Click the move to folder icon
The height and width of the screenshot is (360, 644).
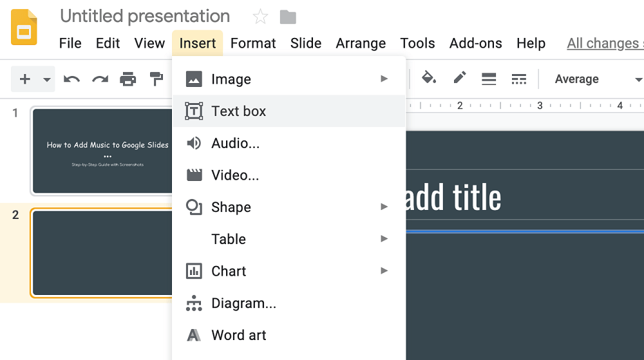288,17
